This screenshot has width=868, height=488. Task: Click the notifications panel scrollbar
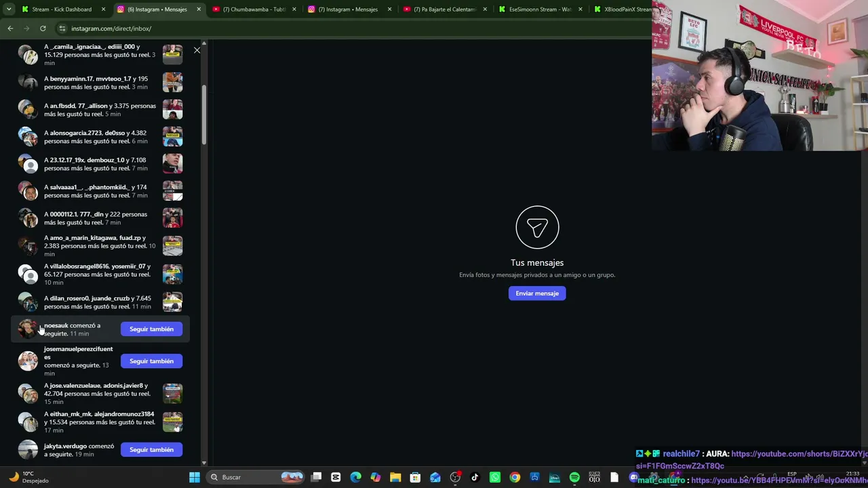point(203,115)
